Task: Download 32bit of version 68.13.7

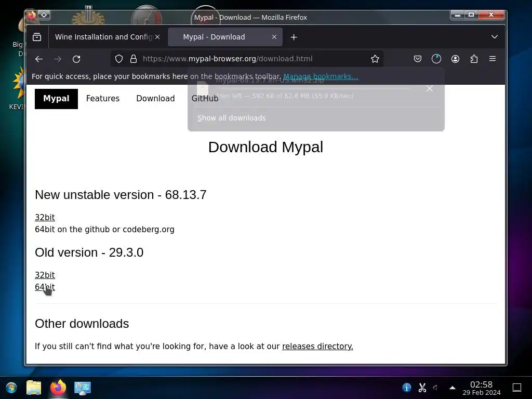Action: click(x=45, y=217)
